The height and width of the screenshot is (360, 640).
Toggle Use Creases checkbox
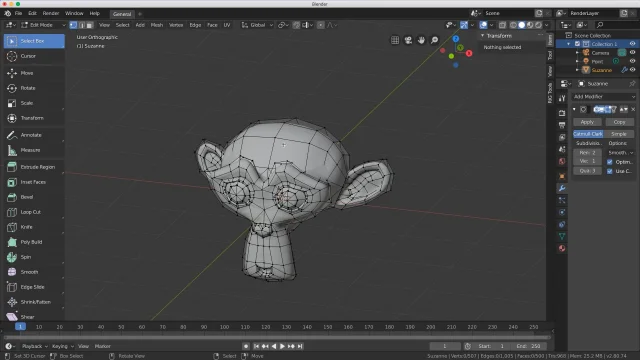pos(610,171)
